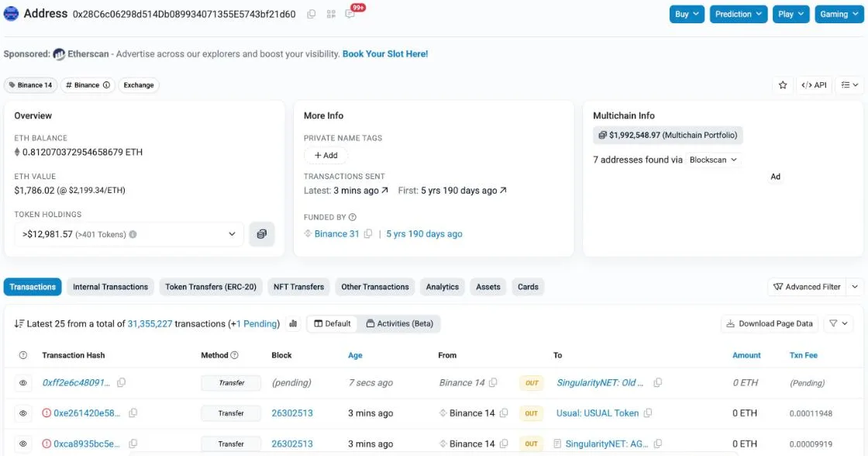The height and width of the screenshot is (456, 868).
Task: Show the address QR code icon
Action: point(331,14)
